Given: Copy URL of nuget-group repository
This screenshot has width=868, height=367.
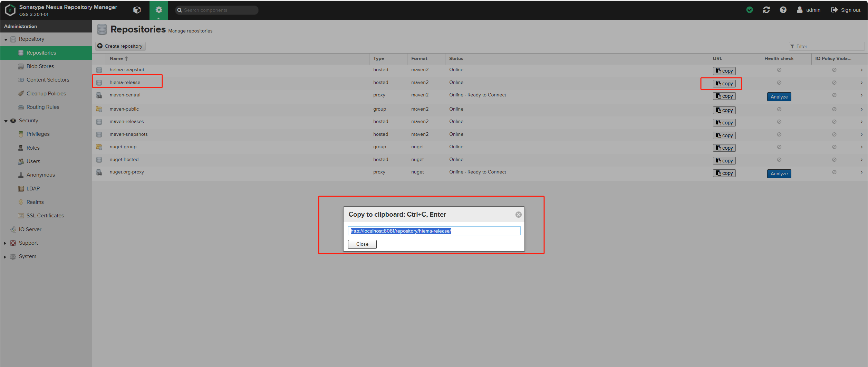Looking at the screenshot, I should pyautogui.click(x=724, y=148).
